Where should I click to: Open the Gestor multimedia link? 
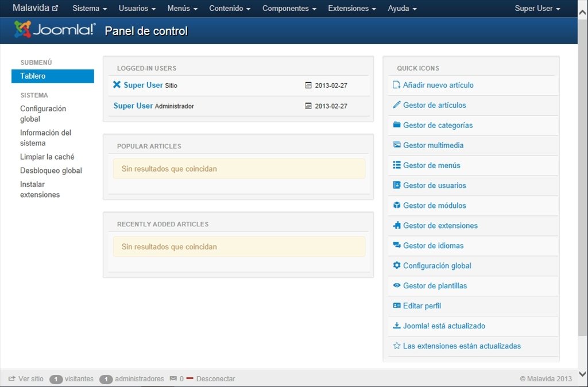(x=433, y=145)
